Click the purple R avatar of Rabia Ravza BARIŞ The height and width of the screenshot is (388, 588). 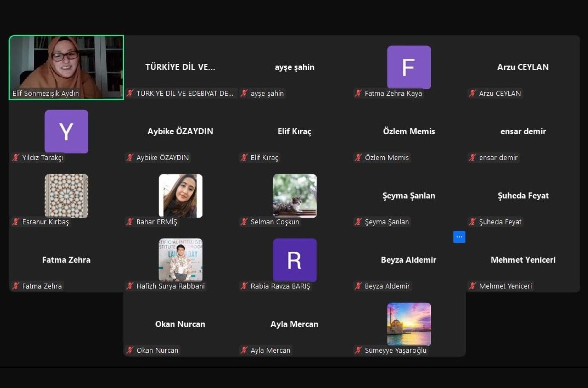coord(295,260)
